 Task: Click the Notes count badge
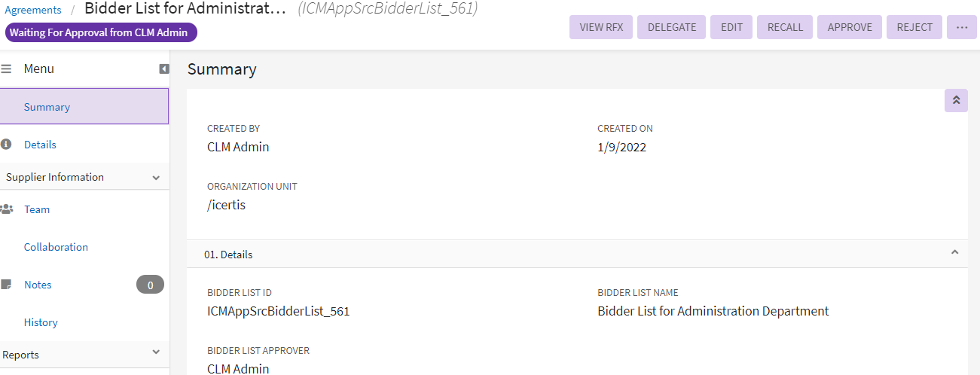point(150,285)
